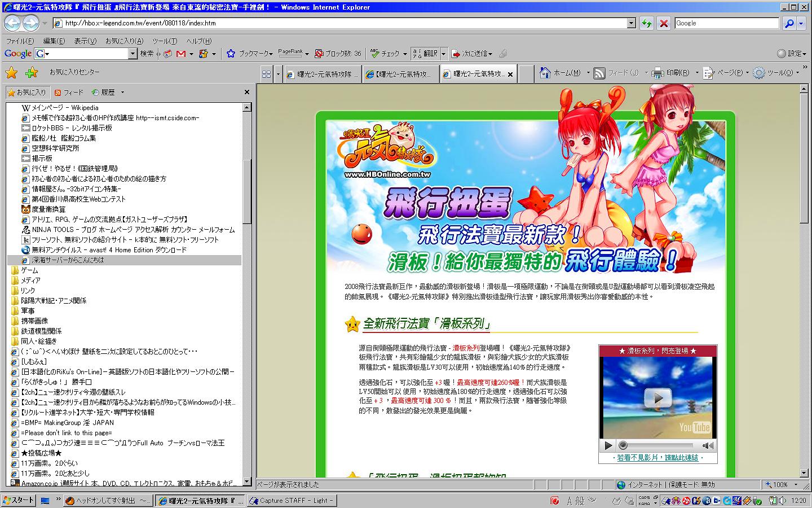Click the address bar URL field
Viewport: 812px width, 508px height.
pyautogui.click(x=340, y=23)
